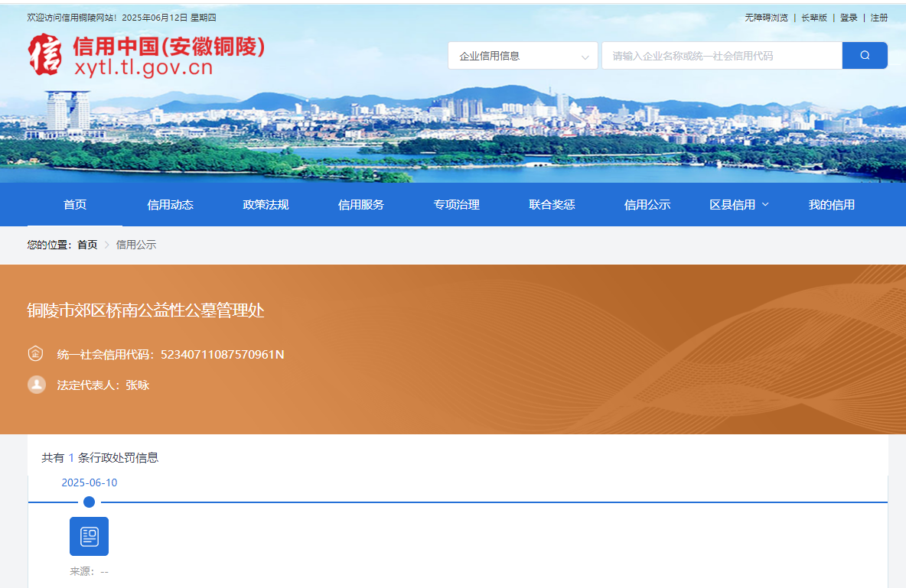Image resolution: width=906 pixels, height=588 pixels.
Task: Click the breadcrumb chevron after 首页
Action: (x=107, y=245)
